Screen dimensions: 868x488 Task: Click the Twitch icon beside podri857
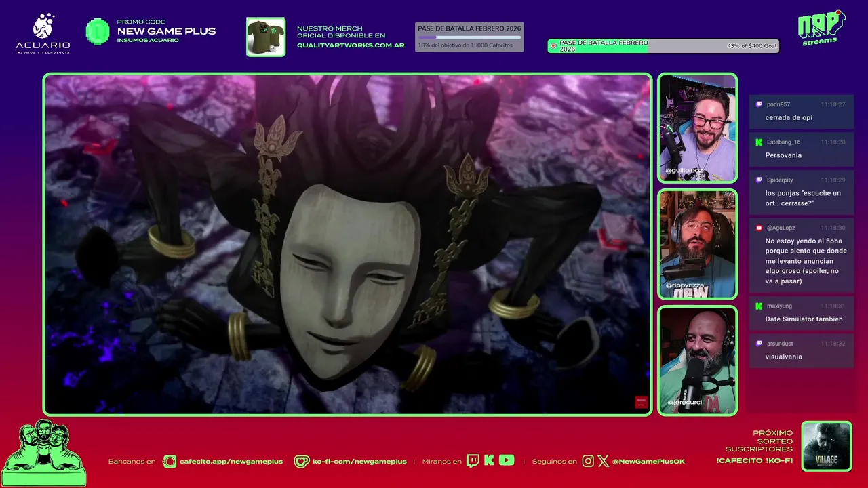pyautogui.click(x=759, y=104)
